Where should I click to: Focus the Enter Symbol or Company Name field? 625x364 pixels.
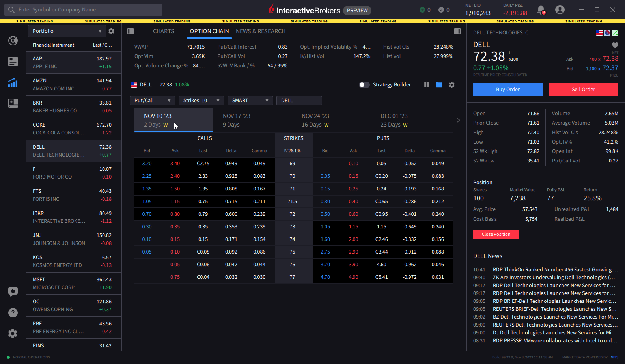(83, 10)
